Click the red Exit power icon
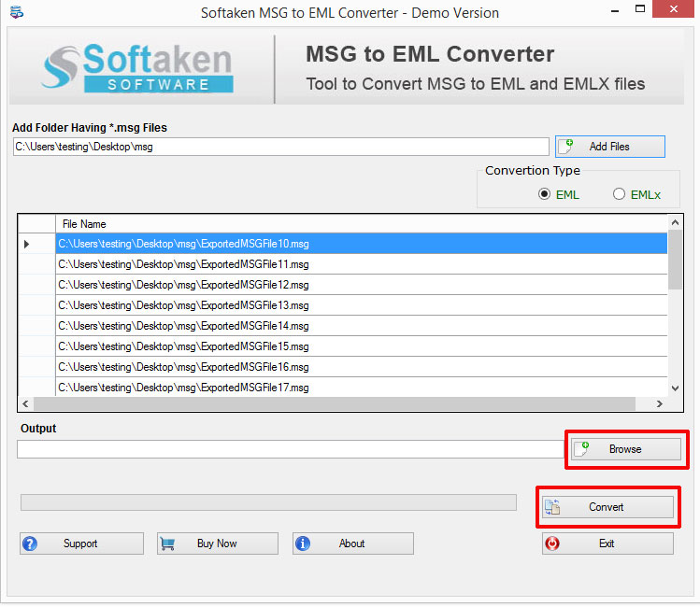The height and width of the screenshot is (607, 700). [x=552, y=543]
